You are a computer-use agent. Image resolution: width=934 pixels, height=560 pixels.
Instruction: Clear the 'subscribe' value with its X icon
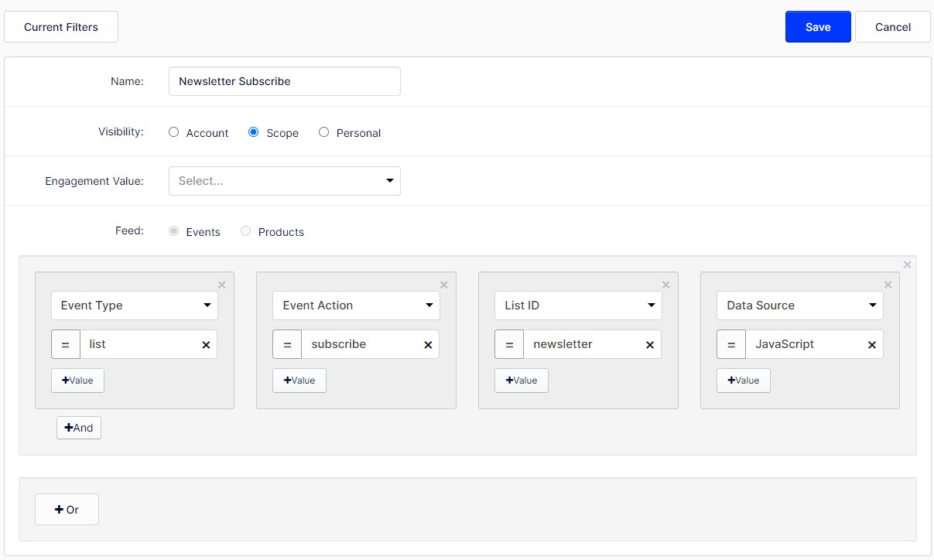428,345
